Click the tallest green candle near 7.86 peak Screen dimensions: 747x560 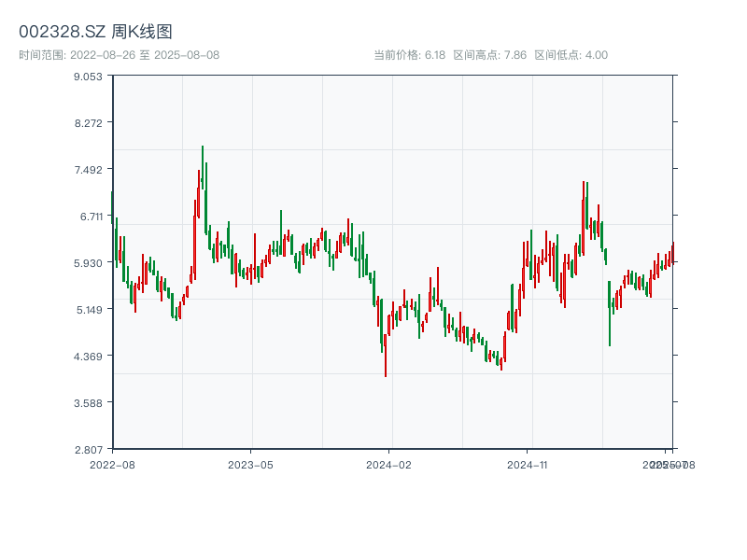click(x=202, y=177)
